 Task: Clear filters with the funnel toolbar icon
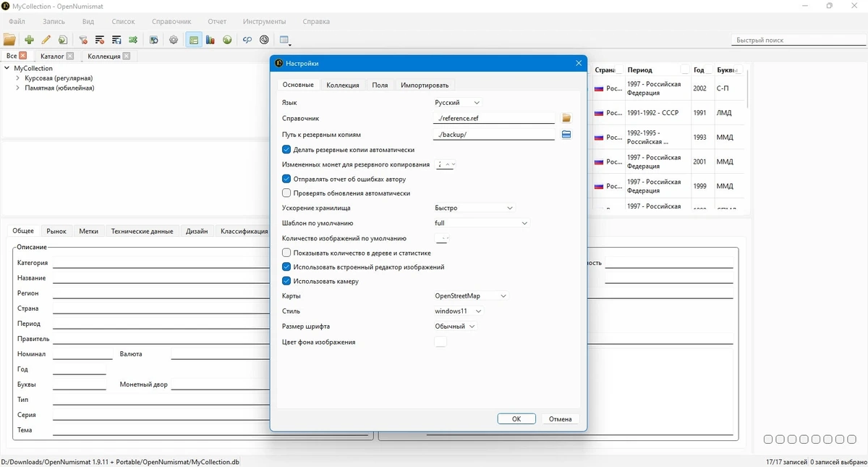coord(83,40)
